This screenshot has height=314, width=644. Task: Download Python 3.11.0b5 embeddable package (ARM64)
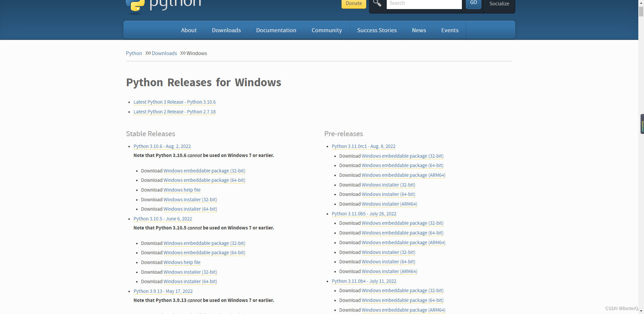click(404, 243)
